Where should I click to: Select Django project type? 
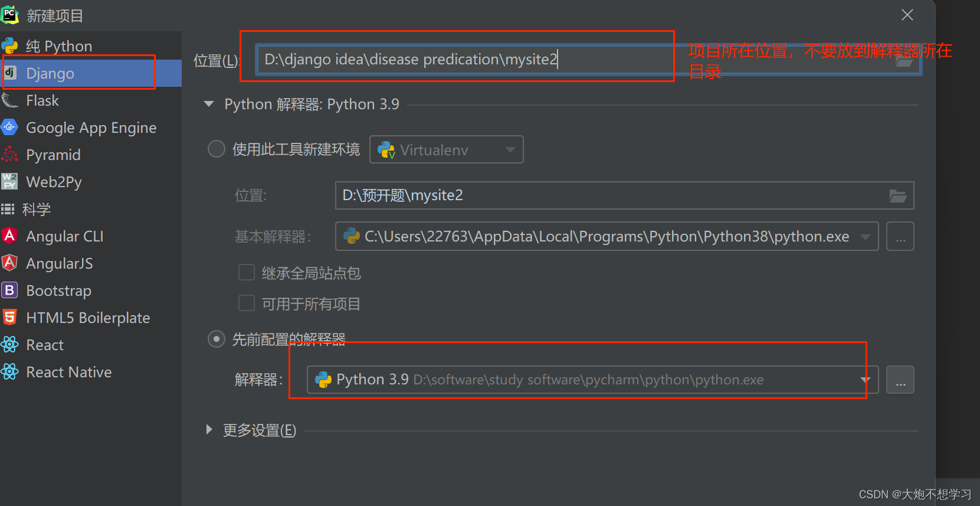click(x=91, y=73)
